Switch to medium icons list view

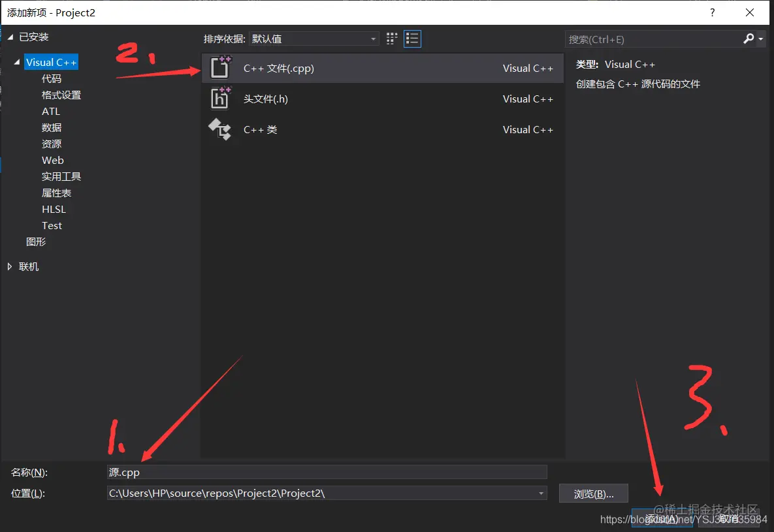click(x=412, y=39)
